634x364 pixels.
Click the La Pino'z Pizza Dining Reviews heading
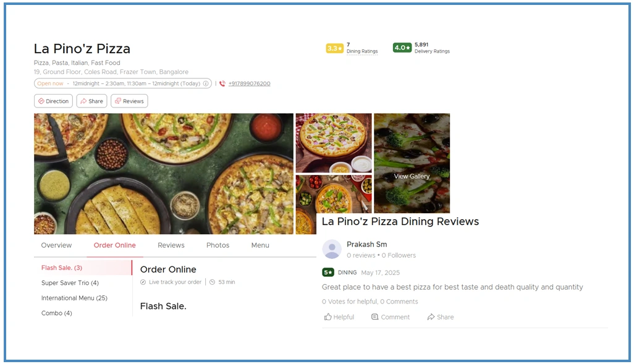[400, 222]
